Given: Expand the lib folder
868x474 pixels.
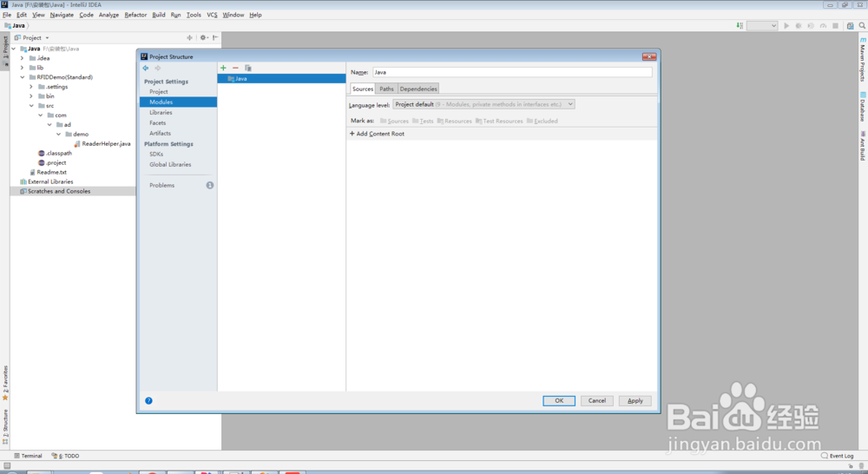Looking at the screenshot, I should click(x=23, y=68).
